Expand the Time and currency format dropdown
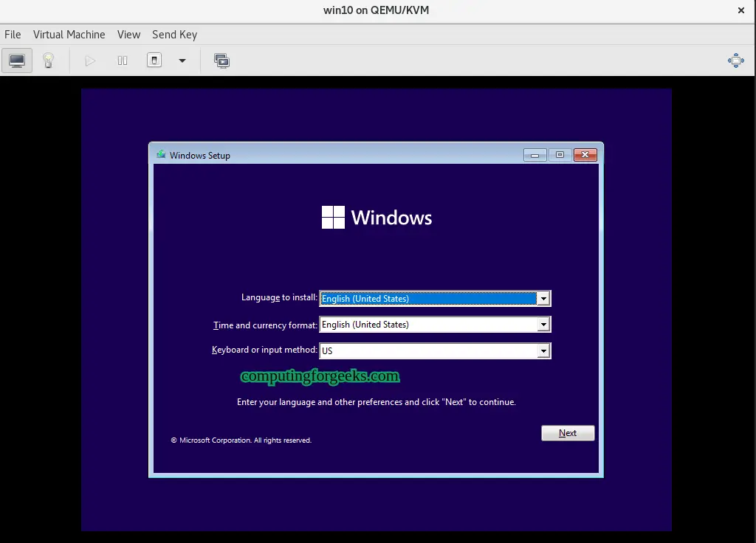This screenshot has height=543, width=756. (544, 325)
